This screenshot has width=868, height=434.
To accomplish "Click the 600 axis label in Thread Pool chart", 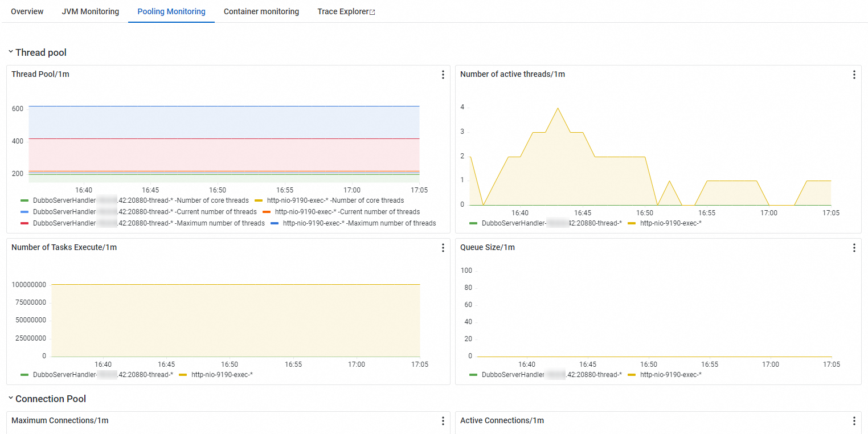I will (x=18, y=108).
